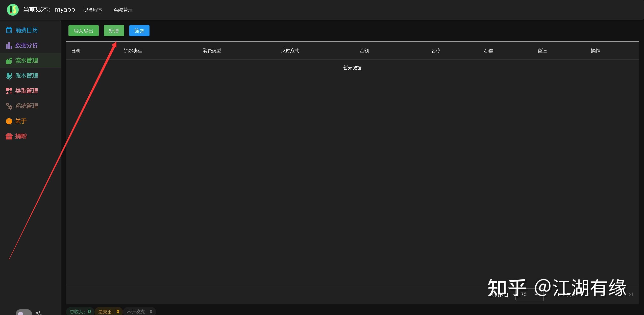
Task: Click the 关于 info icon
Action: pyautogui.click(x=9, y=121)
